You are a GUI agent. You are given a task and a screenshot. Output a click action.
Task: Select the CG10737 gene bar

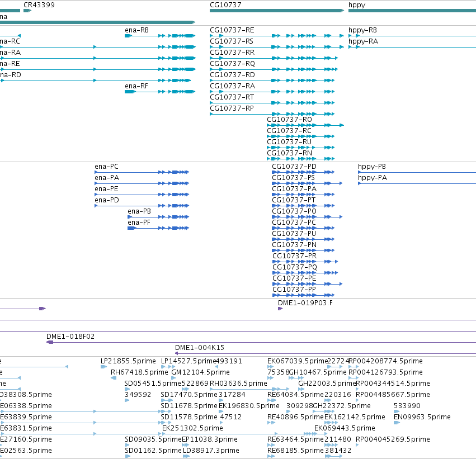pyautogui.click(x=276, y=11)
